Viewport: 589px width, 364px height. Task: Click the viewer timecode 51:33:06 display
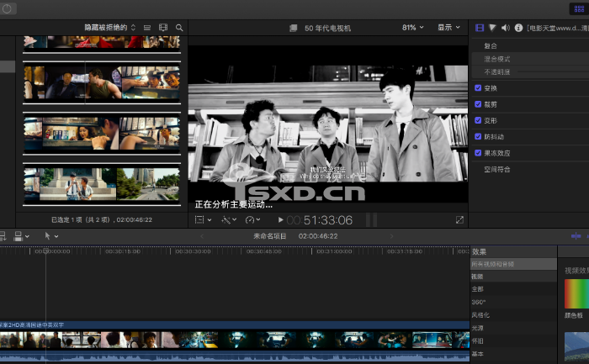320,220
